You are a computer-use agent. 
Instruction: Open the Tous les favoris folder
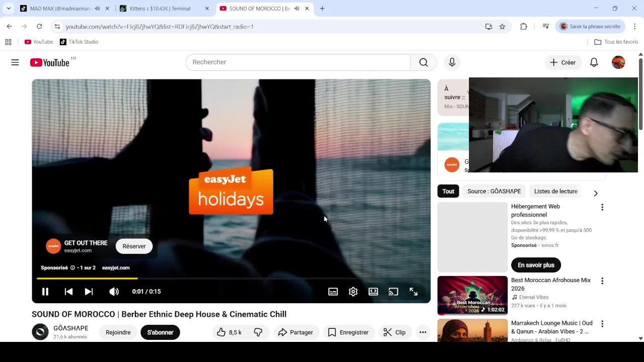[x=616, y=42]
